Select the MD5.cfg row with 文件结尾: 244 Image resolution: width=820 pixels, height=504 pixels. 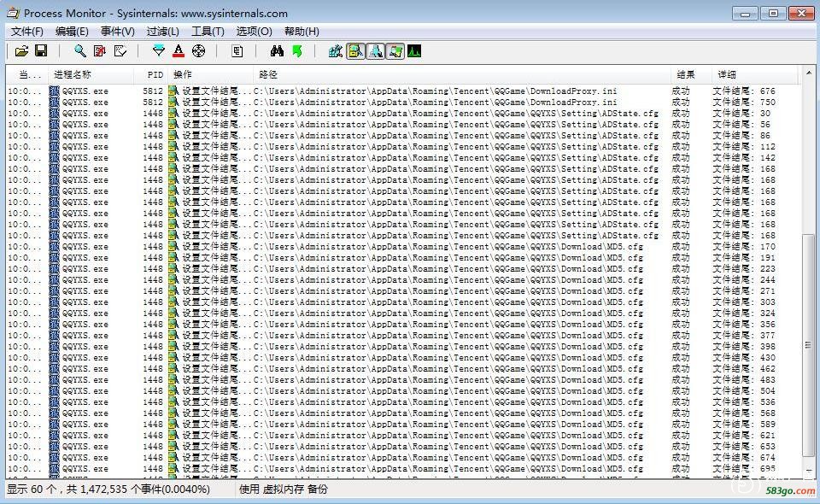click(x=402, y=279)
